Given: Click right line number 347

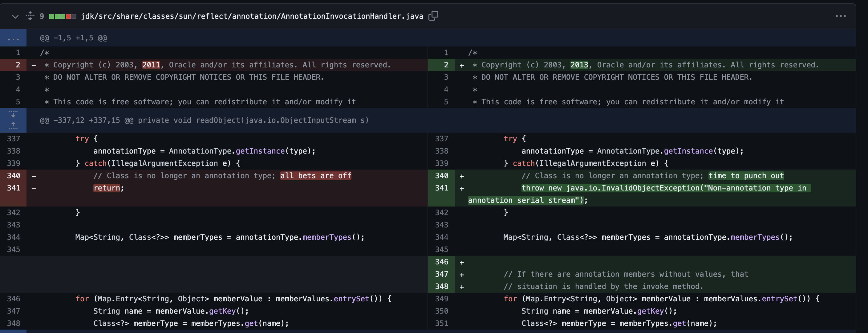Looking at the screenshot, I should (x=441, y=274).
